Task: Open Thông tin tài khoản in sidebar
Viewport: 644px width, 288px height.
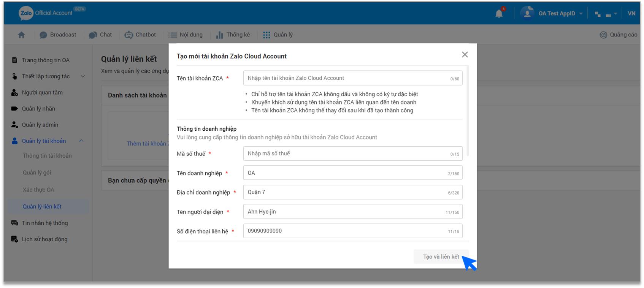Action: (47, 156)
